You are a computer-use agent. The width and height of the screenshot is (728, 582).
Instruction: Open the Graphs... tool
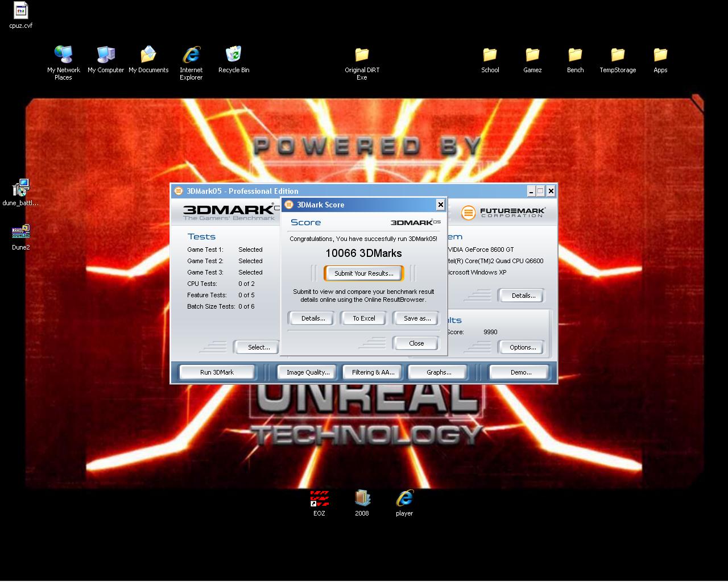point(439,372)
